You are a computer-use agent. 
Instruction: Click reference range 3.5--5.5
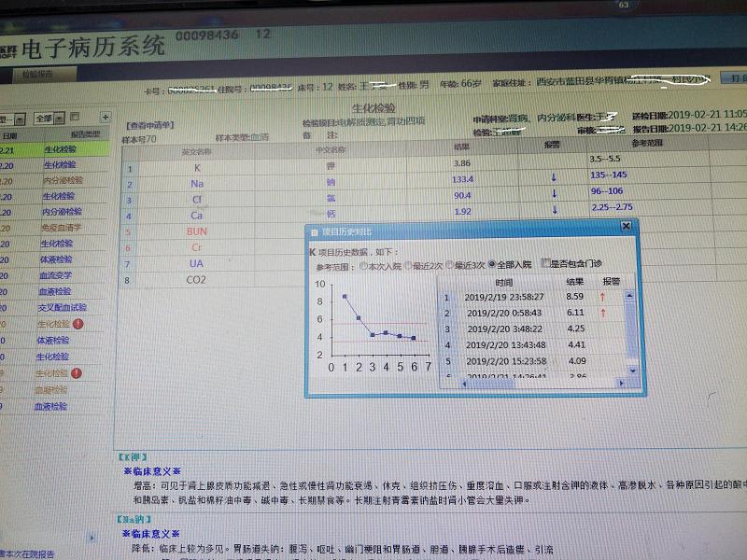[605, 159]
